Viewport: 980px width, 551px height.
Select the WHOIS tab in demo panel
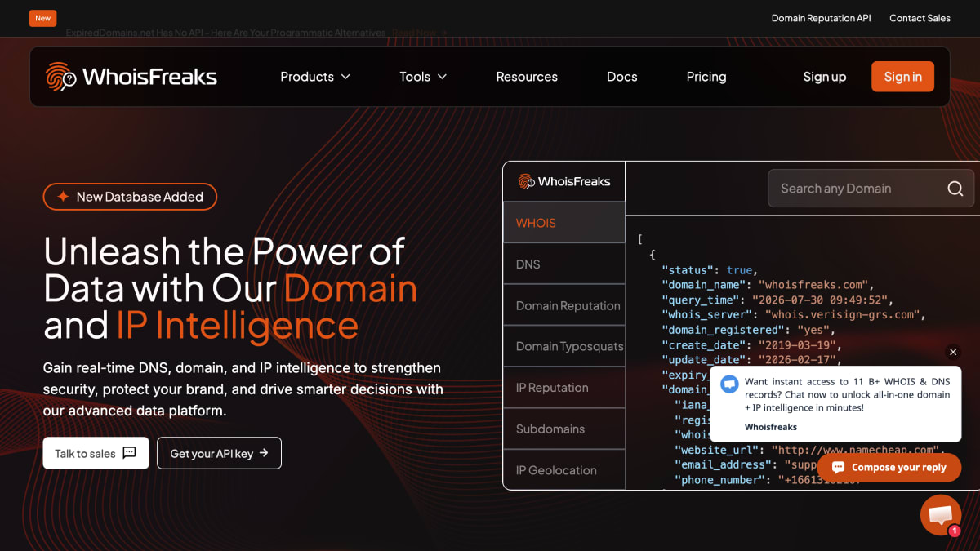pos(563,223)
